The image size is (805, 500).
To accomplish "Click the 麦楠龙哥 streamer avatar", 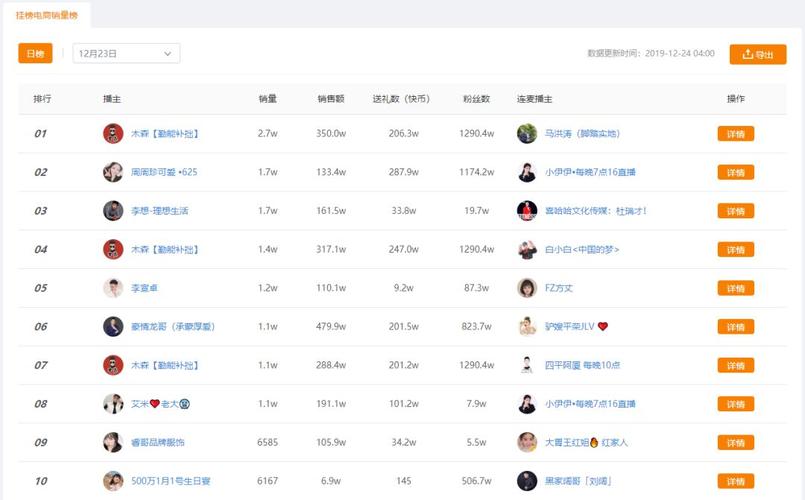I will click(x=113, y=326).
